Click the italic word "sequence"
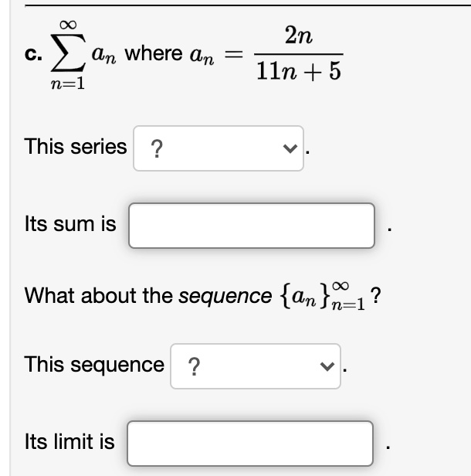 coord(225,296)
